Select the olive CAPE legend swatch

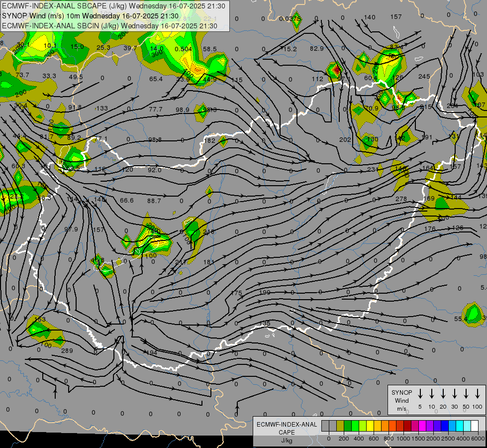point(340,426)
